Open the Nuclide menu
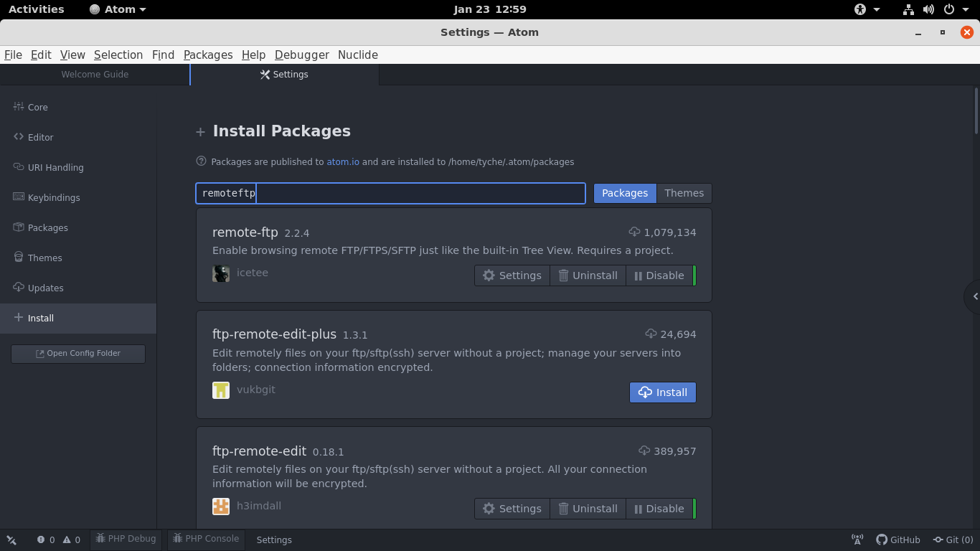 point(357,55)
